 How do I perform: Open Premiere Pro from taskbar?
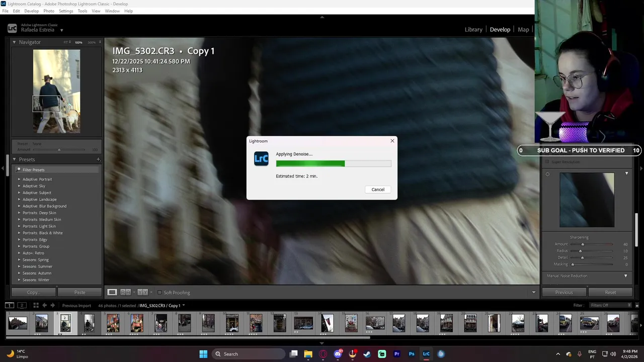point(396,354)
